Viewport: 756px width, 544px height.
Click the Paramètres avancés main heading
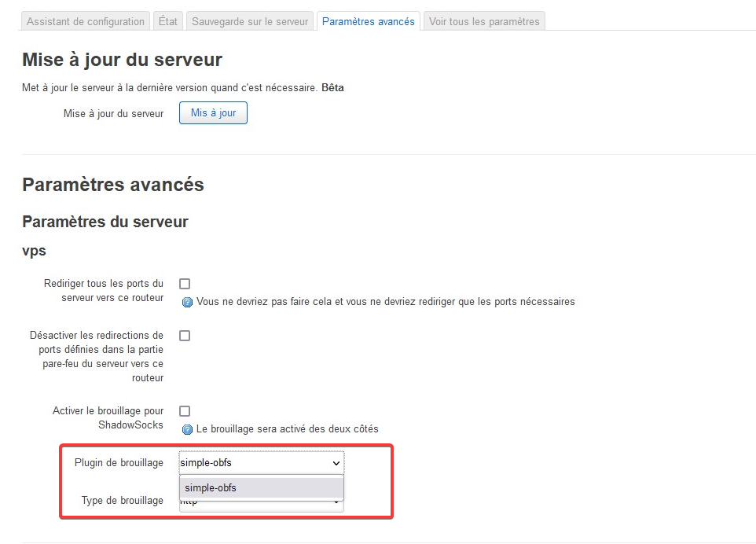tap(113, 185)
